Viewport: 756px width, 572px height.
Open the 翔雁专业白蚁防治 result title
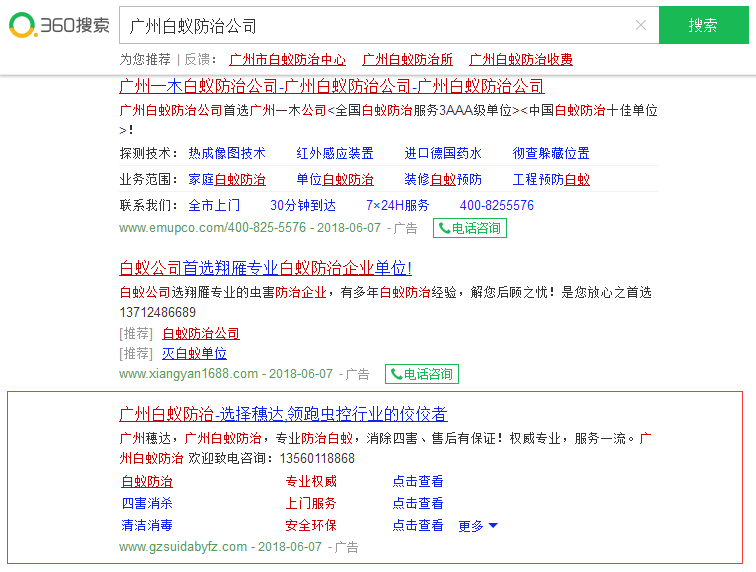coord(265,268)
